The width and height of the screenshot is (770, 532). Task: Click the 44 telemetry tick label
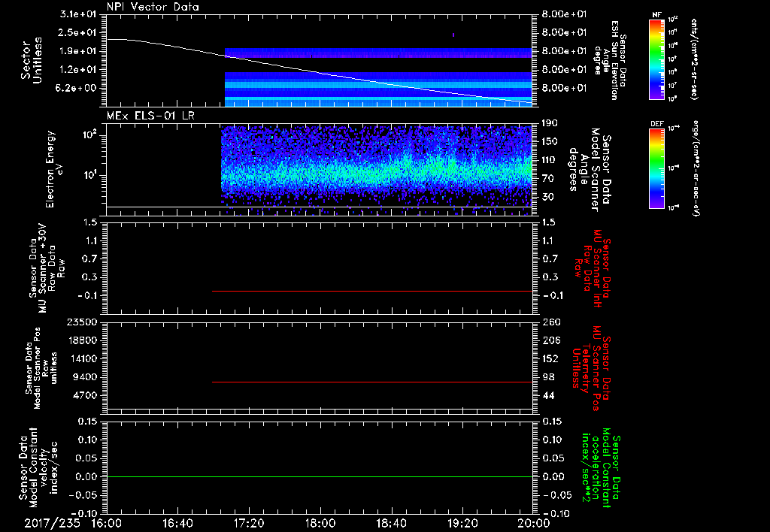pyautogui.click(x=548, y=396)
